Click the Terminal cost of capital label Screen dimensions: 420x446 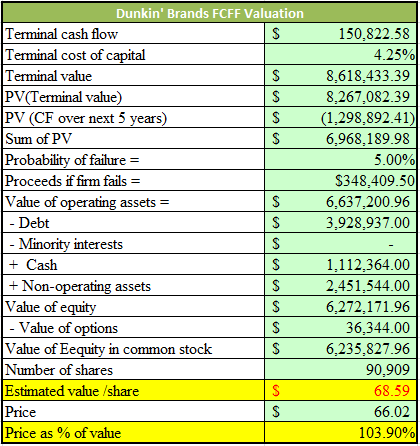click(x=75, y=55)
